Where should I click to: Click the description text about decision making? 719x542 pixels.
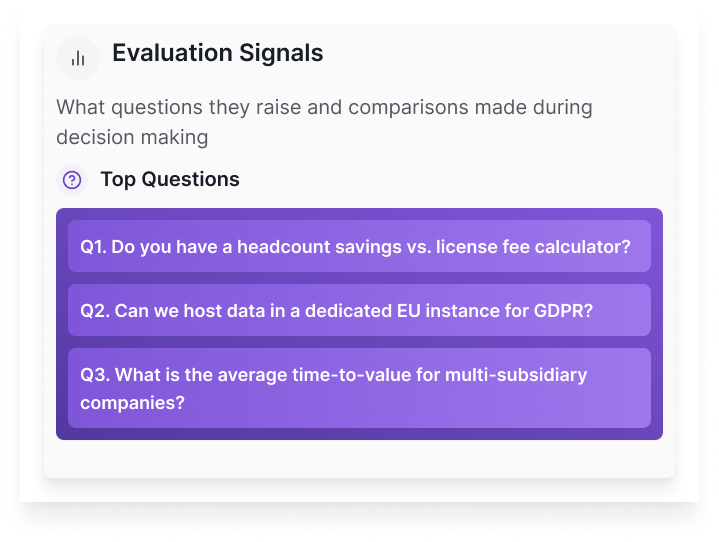[324, 121]
